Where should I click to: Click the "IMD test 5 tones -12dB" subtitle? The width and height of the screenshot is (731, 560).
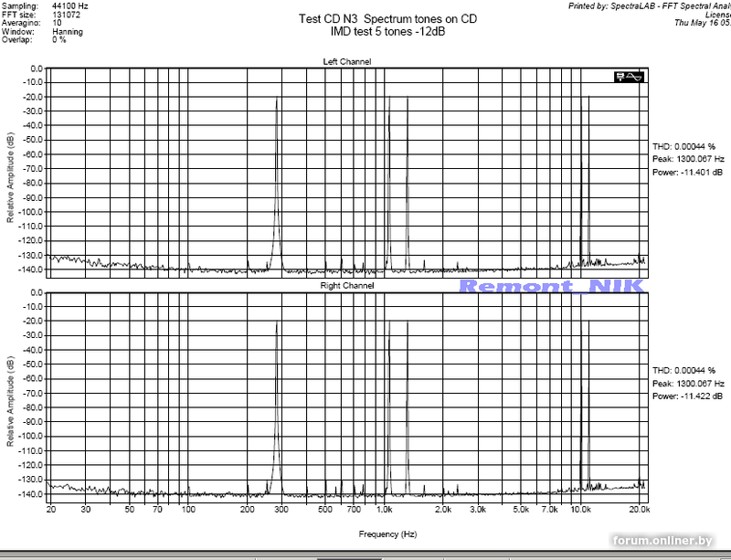pos(387,32)
